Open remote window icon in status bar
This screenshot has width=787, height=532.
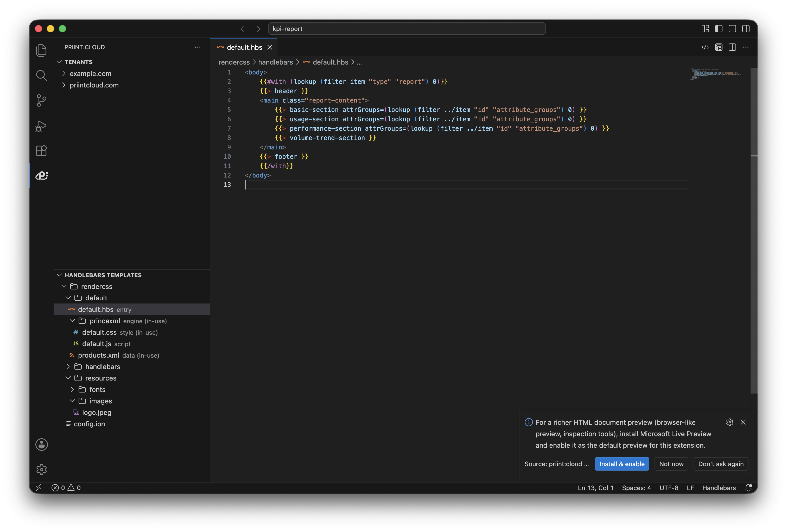point(39,488)
